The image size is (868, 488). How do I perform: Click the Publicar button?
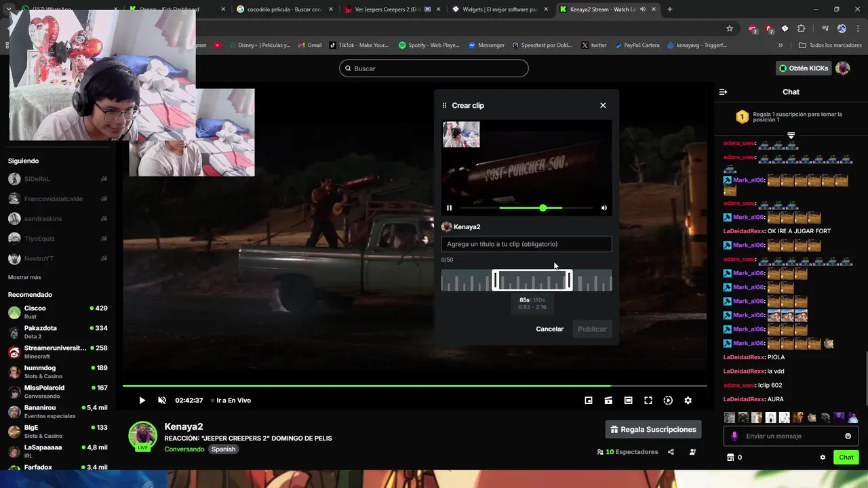[x=592, y=329]
